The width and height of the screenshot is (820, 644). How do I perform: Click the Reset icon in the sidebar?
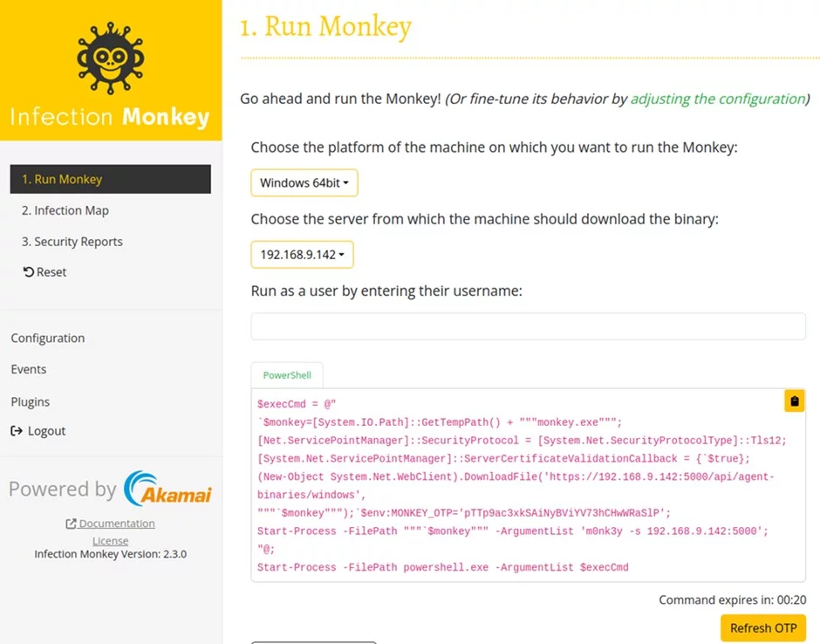[x=29, y=272]
